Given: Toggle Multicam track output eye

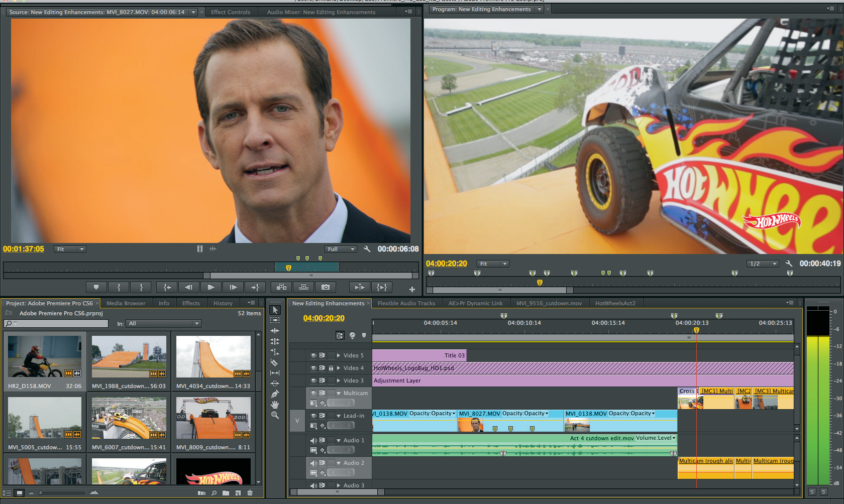Looking at the screenshot, I should tap(313, 393).
